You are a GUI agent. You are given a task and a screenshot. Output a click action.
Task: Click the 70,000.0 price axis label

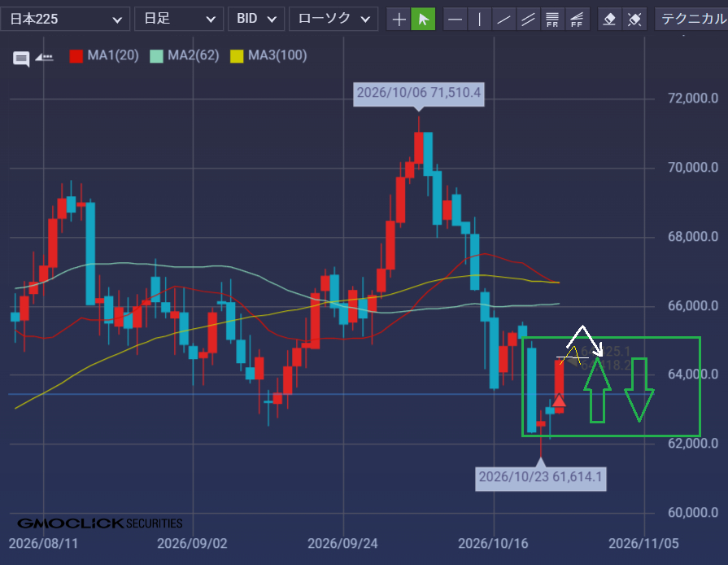(693, 167)
